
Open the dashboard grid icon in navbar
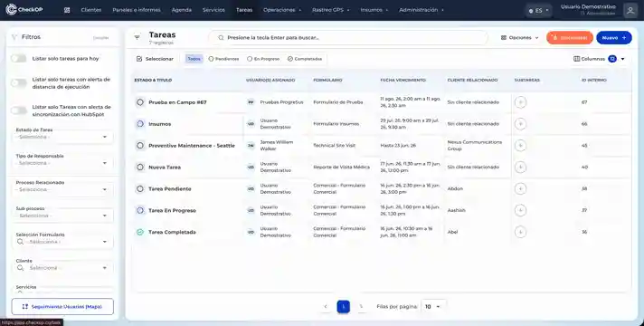tap(67, 10)
